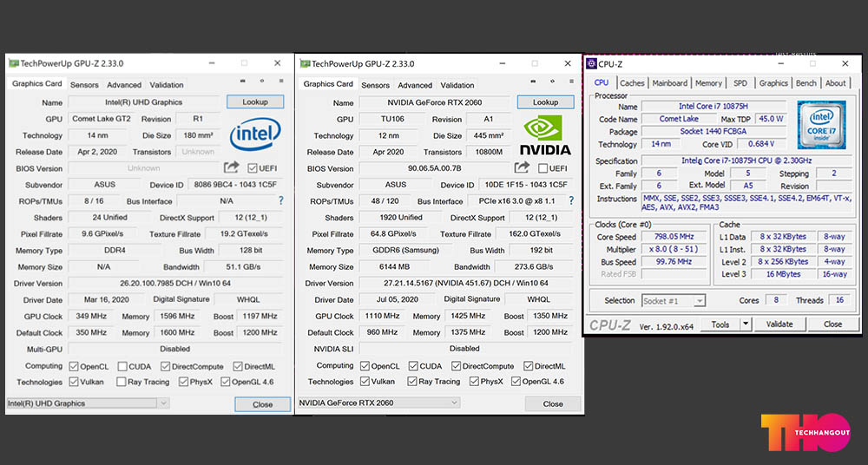Image resolution: width=868 pixels, height=465 pixels.
Task: Toggle OpenCL checkbox in Intel GPU-Z window
Action: (74, 366)
